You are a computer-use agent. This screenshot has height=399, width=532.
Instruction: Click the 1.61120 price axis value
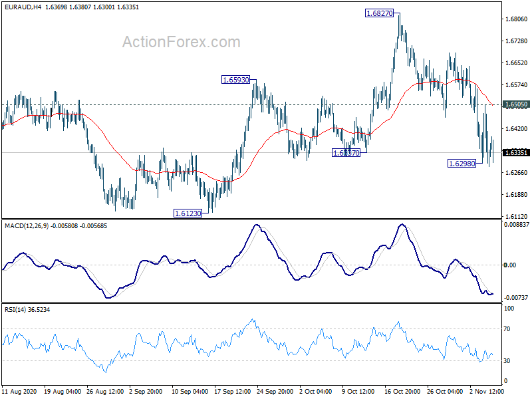tap(517, 217)
